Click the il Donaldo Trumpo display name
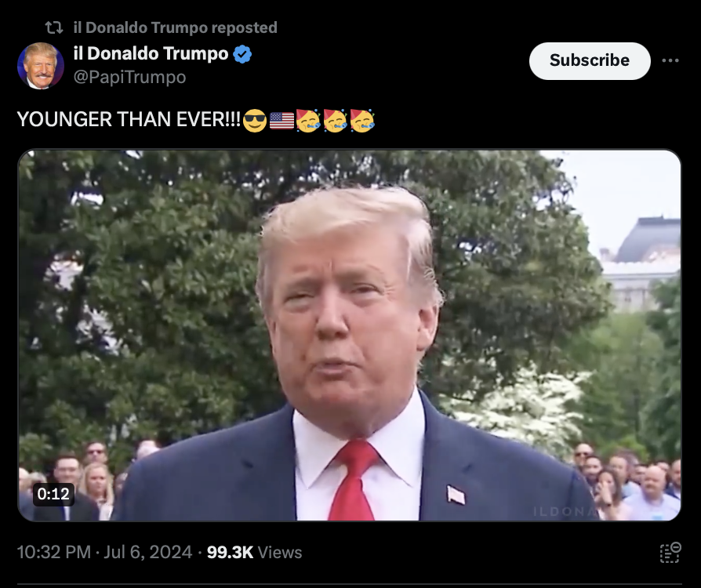Viewport: 701px width, 588px height. [151, 53]
